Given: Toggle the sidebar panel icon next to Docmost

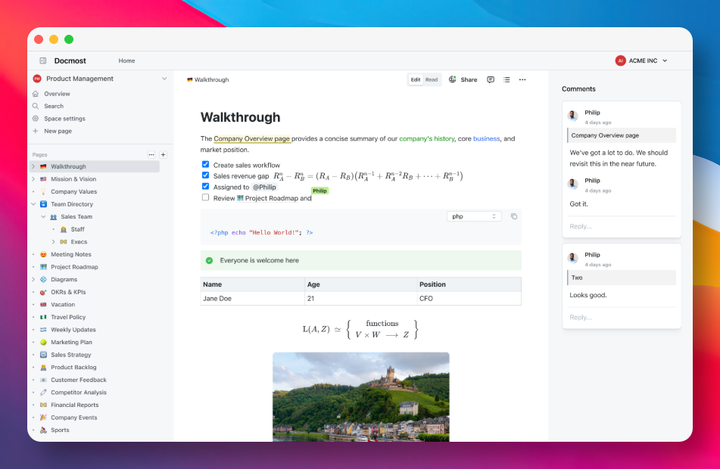Looking at the screenshot, I should (43, 61).
